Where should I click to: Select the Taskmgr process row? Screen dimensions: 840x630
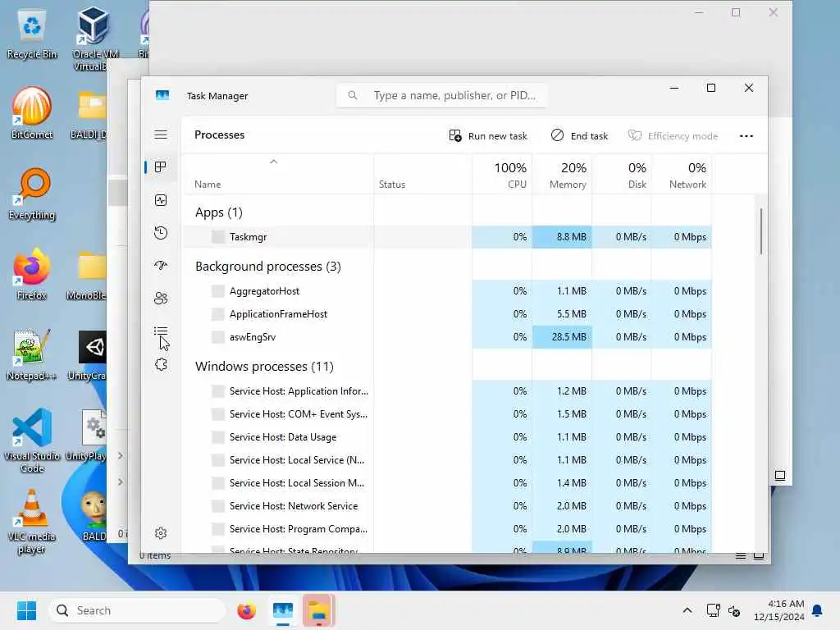point(447,237)
